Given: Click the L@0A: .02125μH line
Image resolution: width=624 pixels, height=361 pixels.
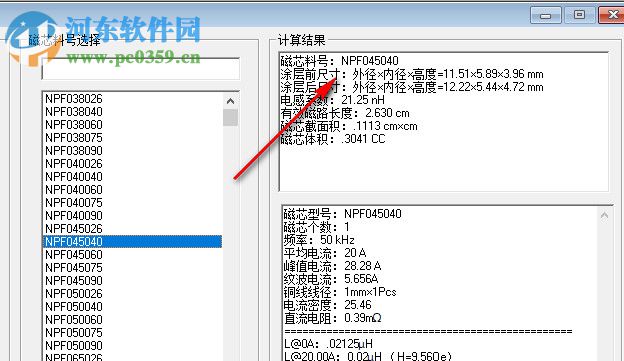Looking at the screenshot, I should tap(329, 344).
